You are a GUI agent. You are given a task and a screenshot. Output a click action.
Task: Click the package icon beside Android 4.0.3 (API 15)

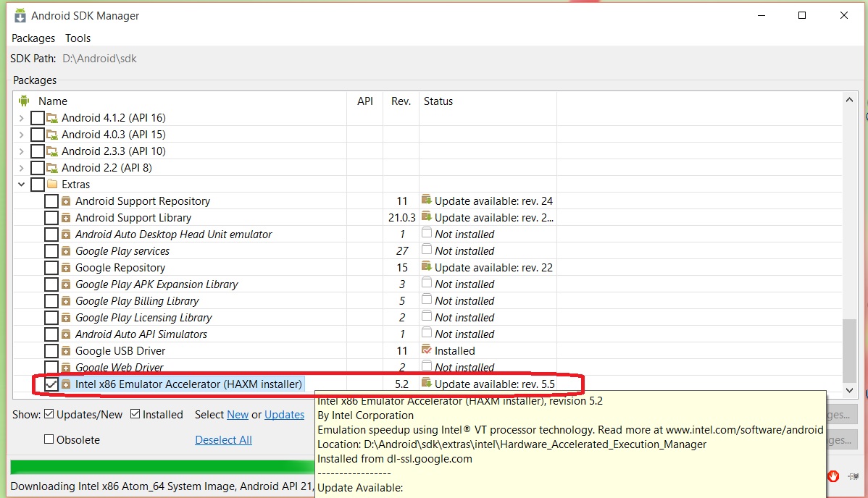click(52, 135)
